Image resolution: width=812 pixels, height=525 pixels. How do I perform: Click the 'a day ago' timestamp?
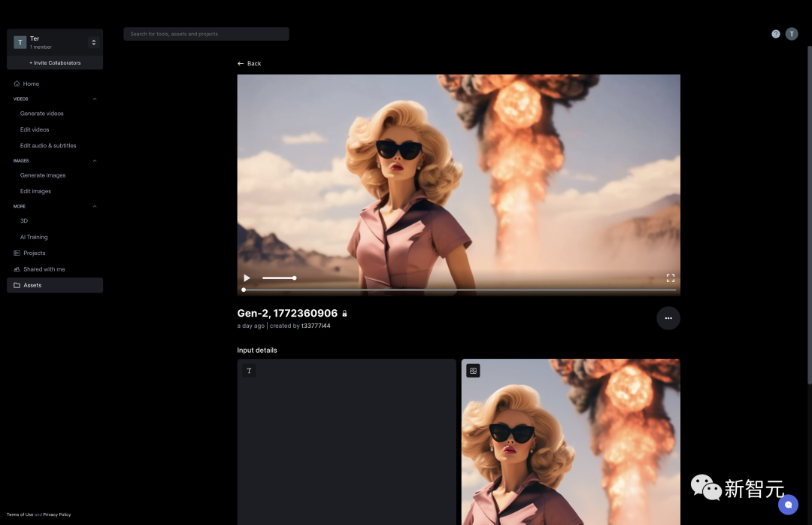click(x=250, y=326)
